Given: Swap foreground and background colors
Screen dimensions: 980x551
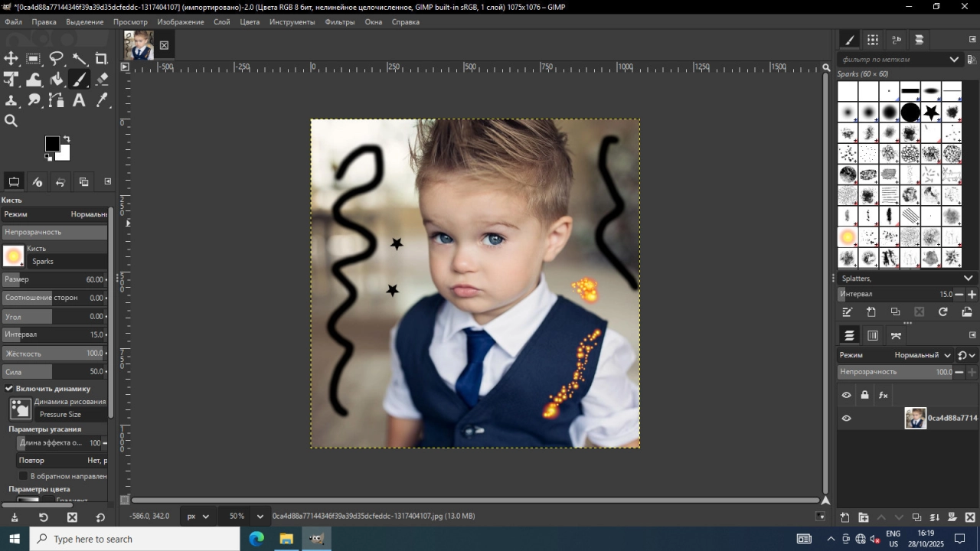Looking at the screenshot, I should [67, 139].
